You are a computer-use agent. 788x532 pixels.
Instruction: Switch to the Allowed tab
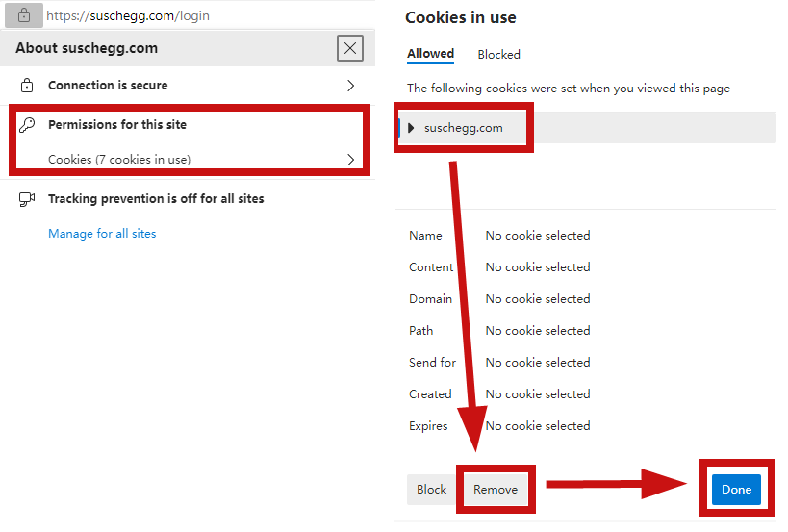(x=430, y=54)
